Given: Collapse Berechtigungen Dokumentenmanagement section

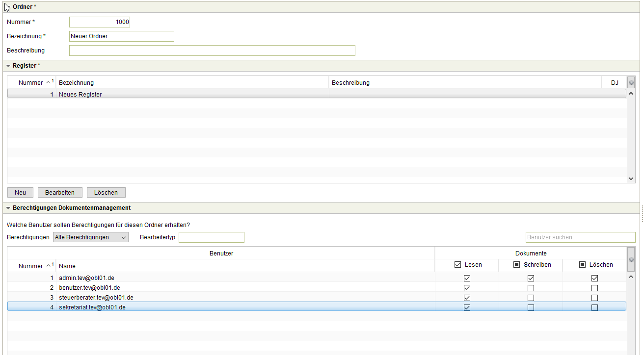Looking at the screenshot, I should tap(8, 208).
